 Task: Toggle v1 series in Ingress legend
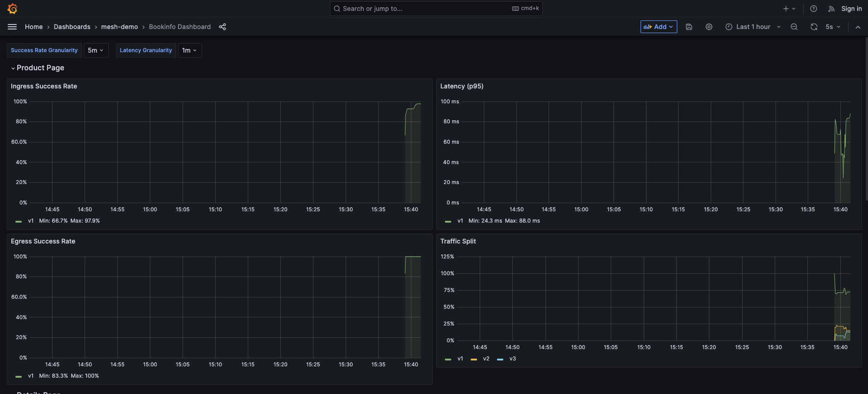[x=31, y=221]
